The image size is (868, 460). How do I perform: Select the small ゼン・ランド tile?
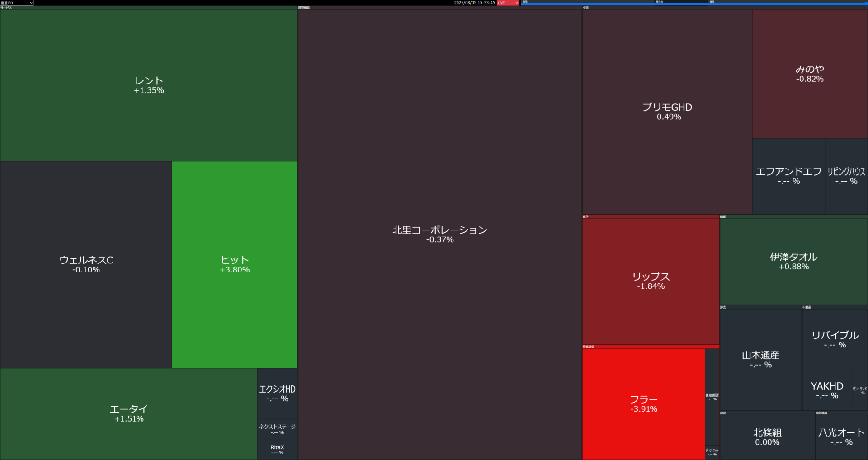coord(860,390)
